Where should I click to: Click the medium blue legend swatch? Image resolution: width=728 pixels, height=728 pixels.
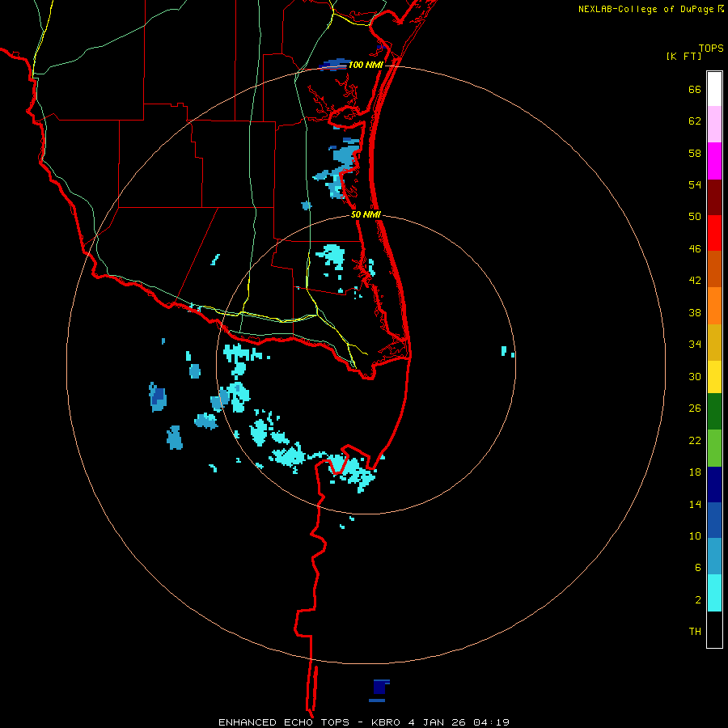point(714,520)
